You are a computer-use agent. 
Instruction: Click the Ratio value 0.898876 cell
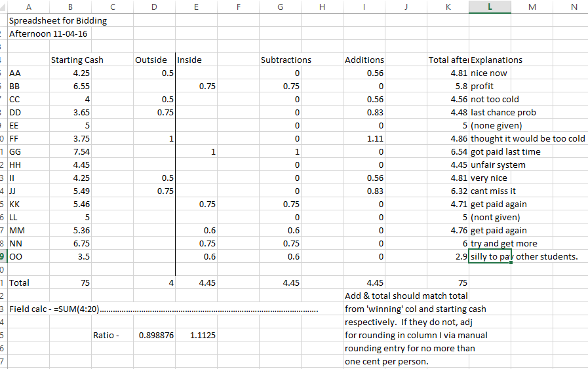154,335
